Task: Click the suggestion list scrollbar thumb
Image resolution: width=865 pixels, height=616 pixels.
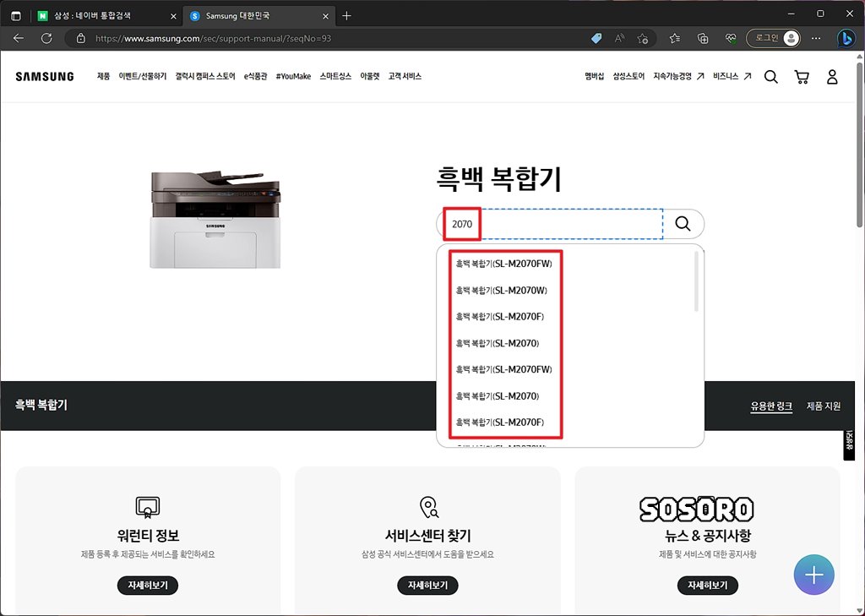Action: [696, 281]
